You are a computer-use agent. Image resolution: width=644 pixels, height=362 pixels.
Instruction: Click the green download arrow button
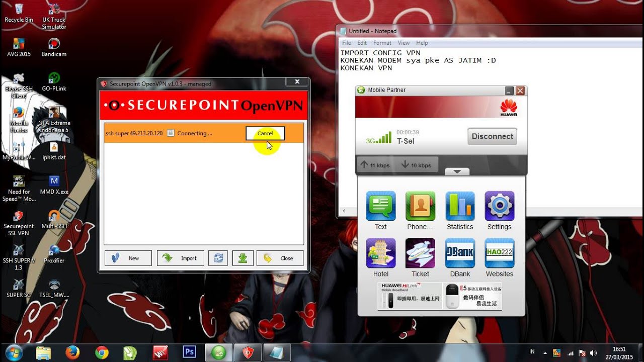click(243, 258)
